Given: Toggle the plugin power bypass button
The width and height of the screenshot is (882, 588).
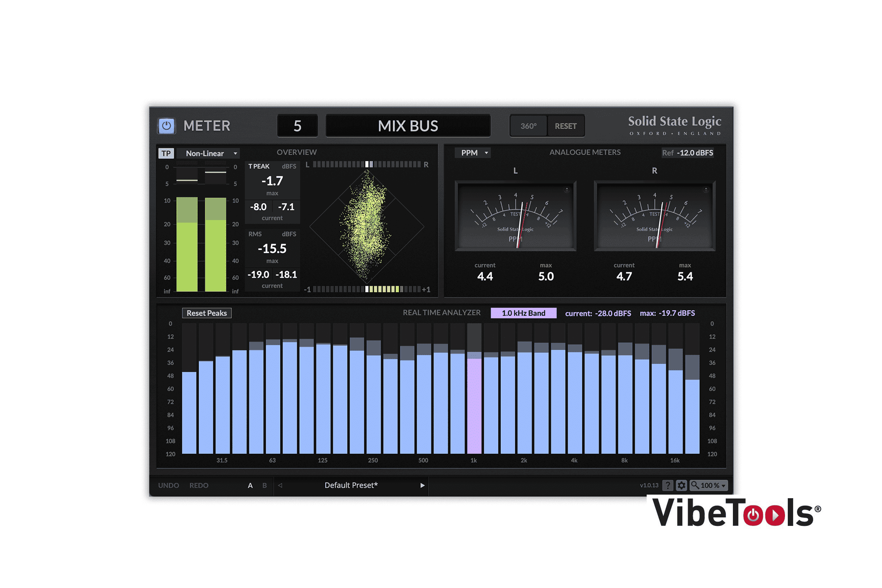Looking at the screenshot, I should point(166,126).
